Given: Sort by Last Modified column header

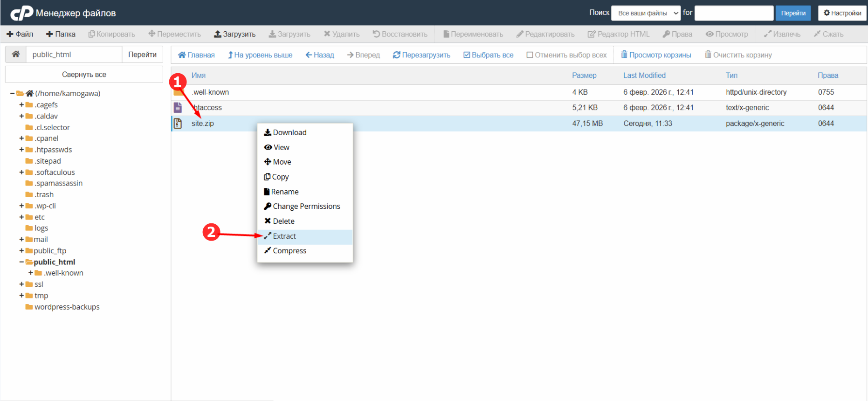Looking at the screenshot, I should 644,76.
